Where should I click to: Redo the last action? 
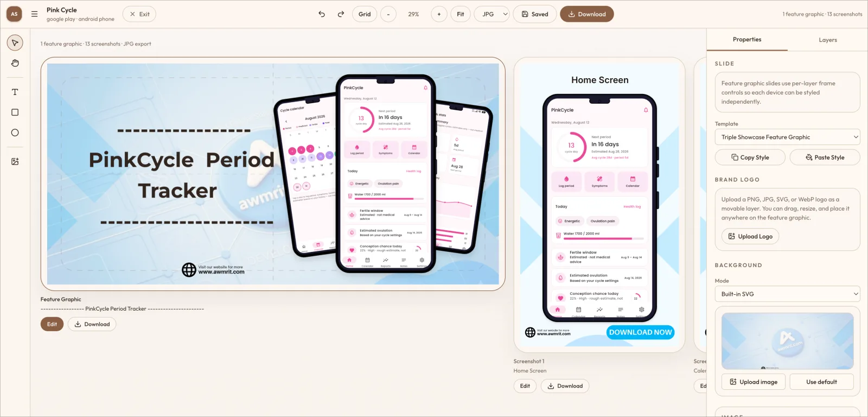coord(341,14)
